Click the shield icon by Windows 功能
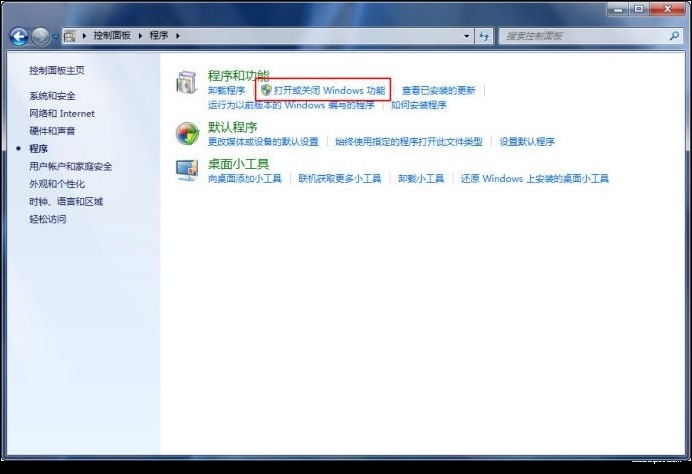The width and height of the screenshot is (692, 474). (266, 90)
